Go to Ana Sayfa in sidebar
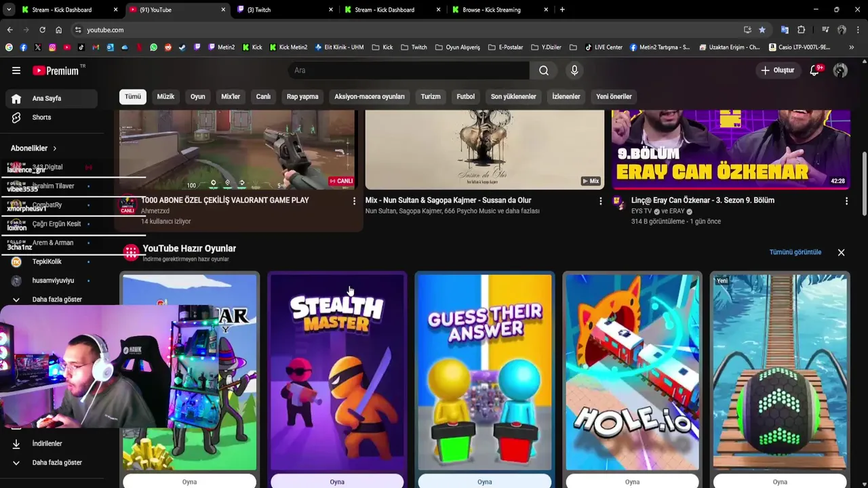 click(52, 98)
